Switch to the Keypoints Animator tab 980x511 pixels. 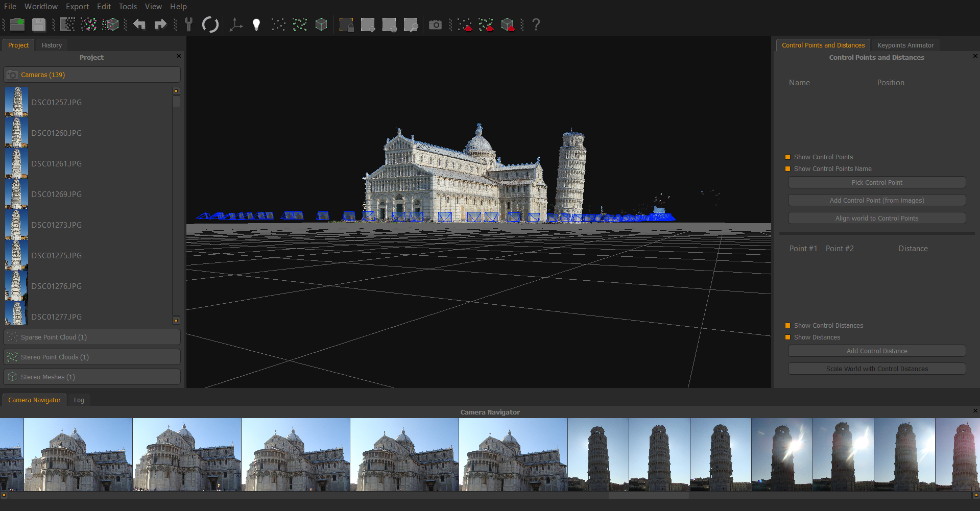905,45
